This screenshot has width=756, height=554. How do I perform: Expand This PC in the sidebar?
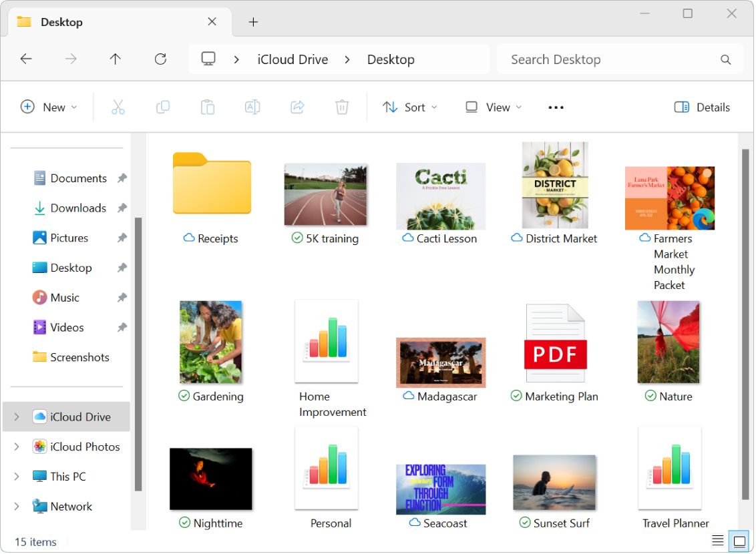tap(15, 476)
